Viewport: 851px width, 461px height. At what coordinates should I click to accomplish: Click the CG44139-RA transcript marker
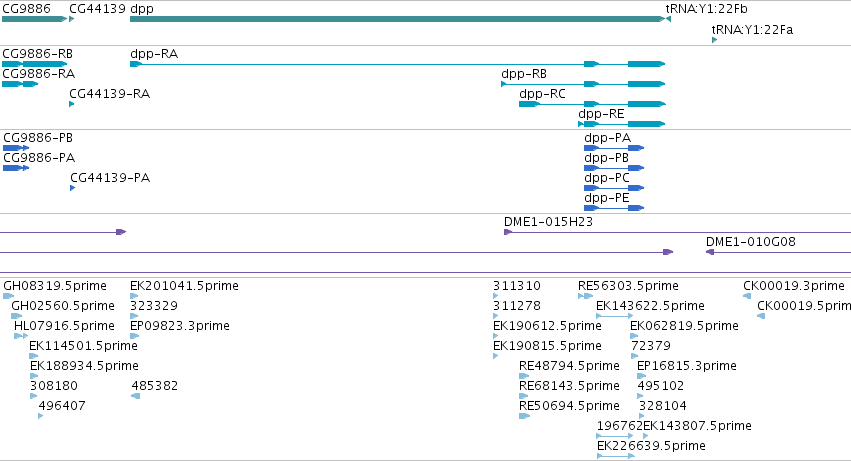tap(72, 104)
